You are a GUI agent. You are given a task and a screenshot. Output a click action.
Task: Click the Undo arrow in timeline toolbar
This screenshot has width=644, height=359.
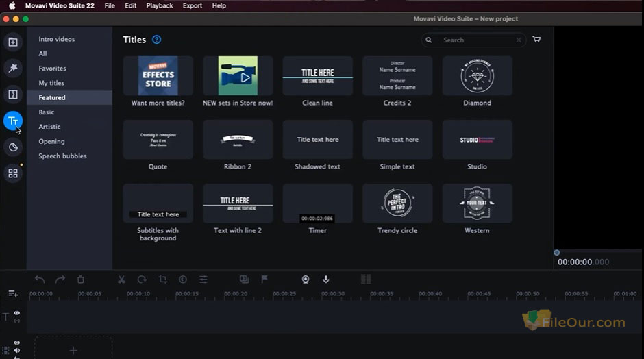pos(40,280)
